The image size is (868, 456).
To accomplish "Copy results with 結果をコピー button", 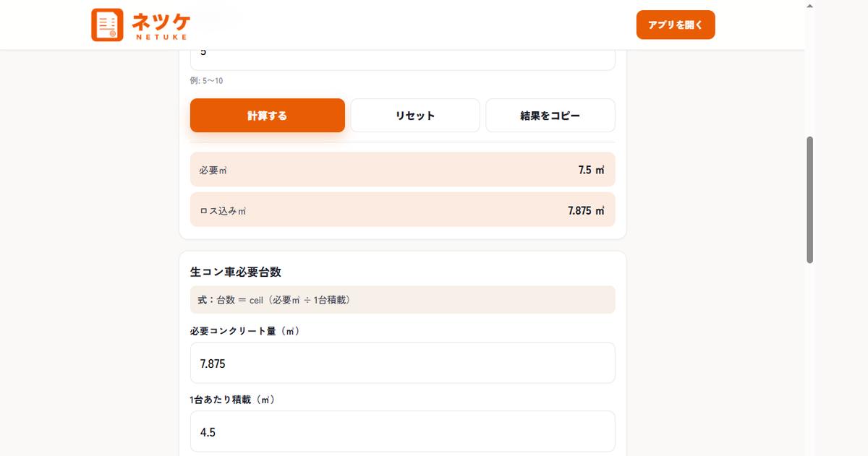I will click(550, 116).
